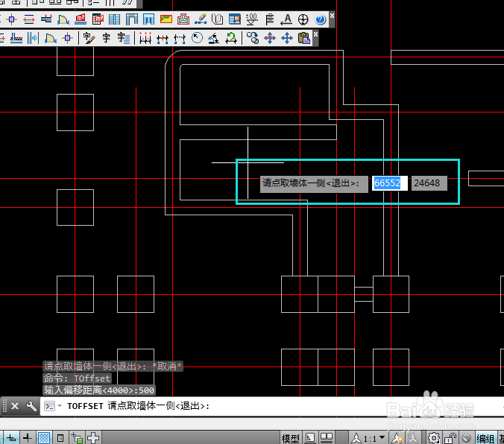Screen dimensions: 504x444
Task: Click the red double-line wall tool icon
Action: [x=29, y=19]
